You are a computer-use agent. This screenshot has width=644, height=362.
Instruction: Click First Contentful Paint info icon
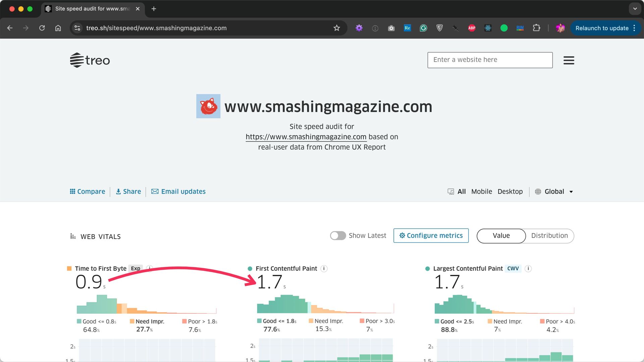pos(324,268)
